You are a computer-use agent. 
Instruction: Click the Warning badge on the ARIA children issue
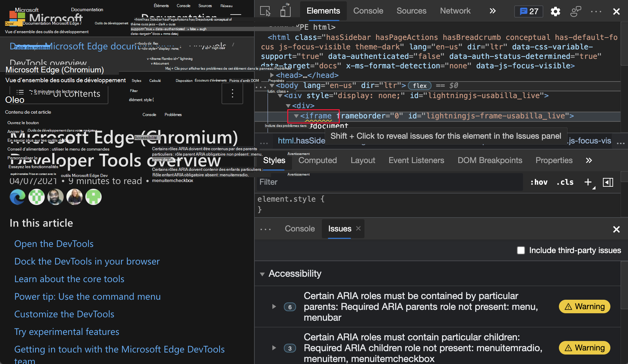[585, 348]
